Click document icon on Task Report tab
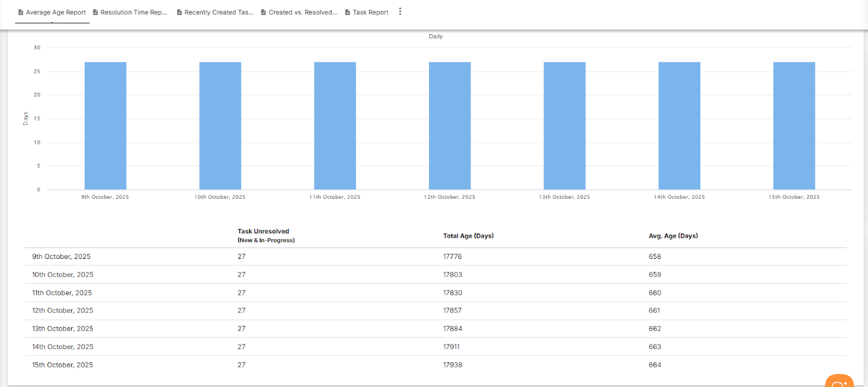 pyautogui.click(x=348, y=12)
